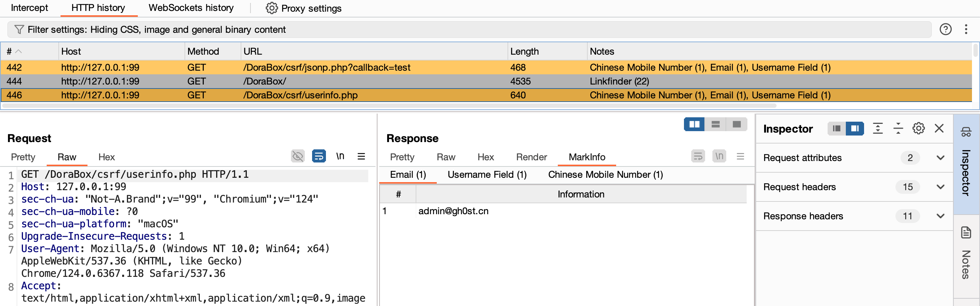This screenshot has width=980, height=306.
Task: Open Proxy settings gear icon
Action: (x=271, y=8)
